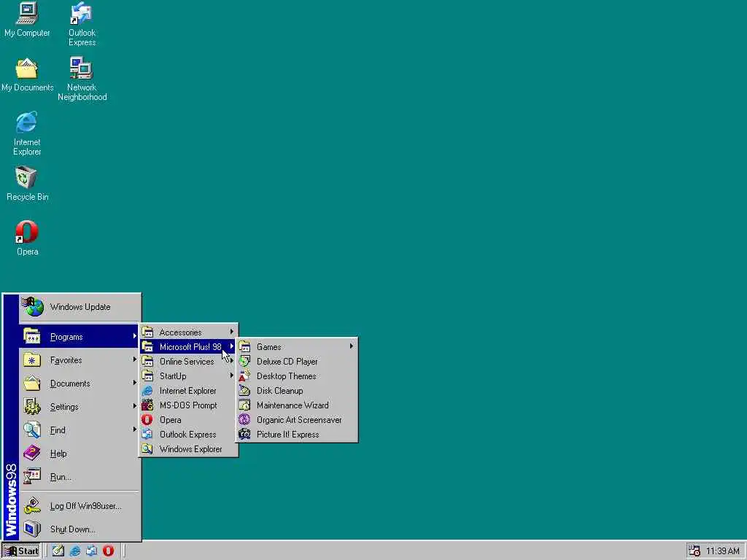
Task: Click the Help book icon
Action: pyautogui.click(x=32, y=453)
